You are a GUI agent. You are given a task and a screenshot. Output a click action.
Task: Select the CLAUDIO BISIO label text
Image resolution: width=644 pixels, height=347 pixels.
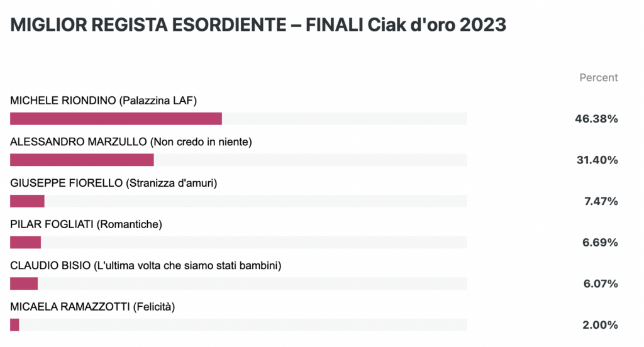click(50, 266)
